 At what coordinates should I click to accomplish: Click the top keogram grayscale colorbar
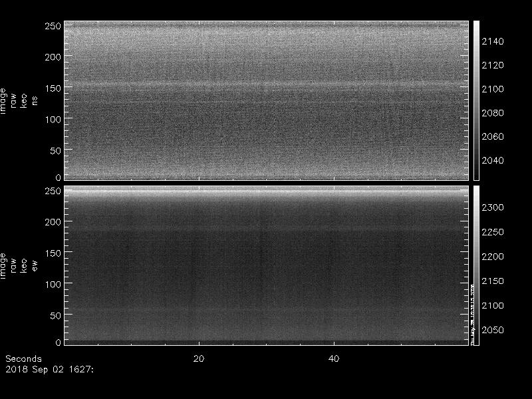click(x=476, y=101)
